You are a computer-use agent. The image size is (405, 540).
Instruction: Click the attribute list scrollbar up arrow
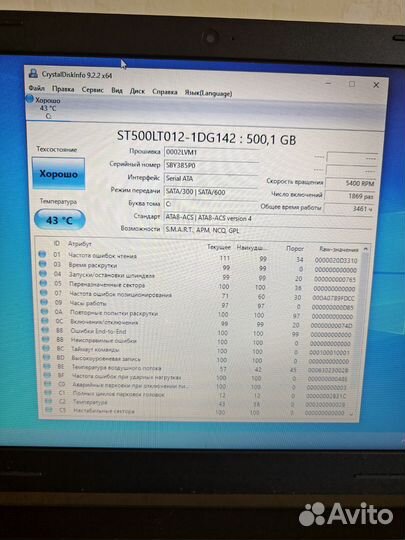pos(365,249)
